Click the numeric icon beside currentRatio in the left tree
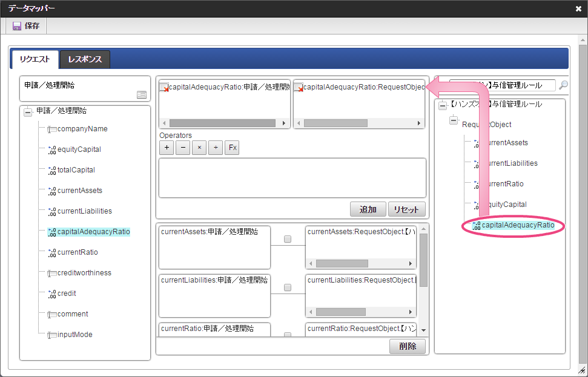The width and height of the screenshot is (588, 377). click(x=51, y=253)
